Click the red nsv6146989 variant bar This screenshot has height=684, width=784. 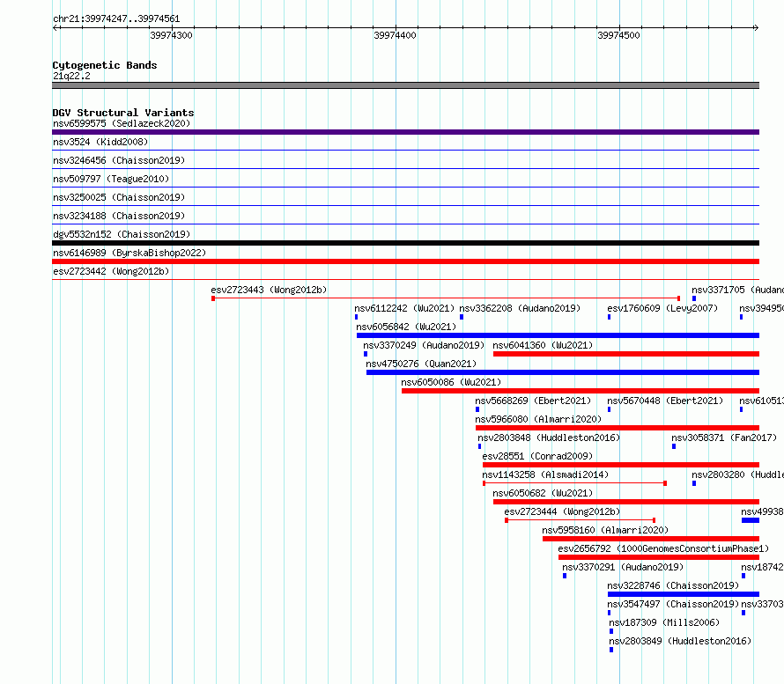click(405, 261)
